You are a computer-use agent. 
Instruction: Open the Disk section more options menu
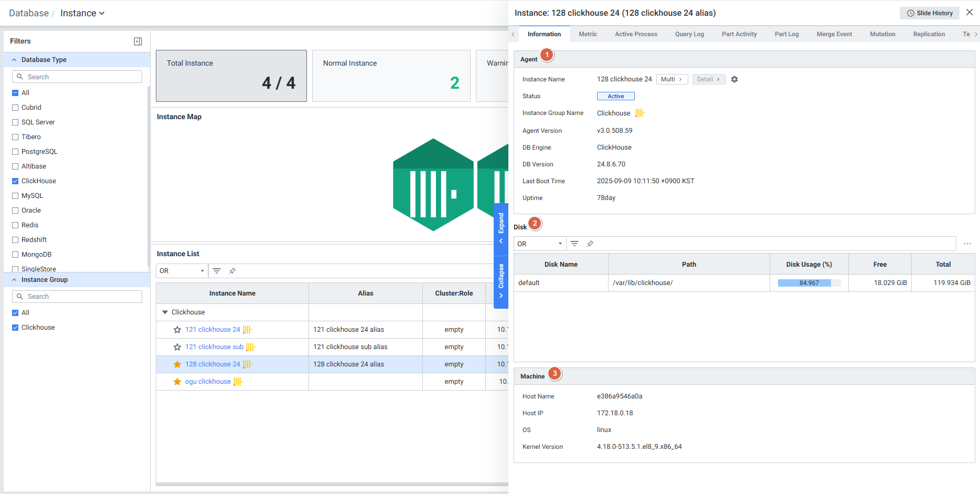pyautogui.click(x=967, y=244)
